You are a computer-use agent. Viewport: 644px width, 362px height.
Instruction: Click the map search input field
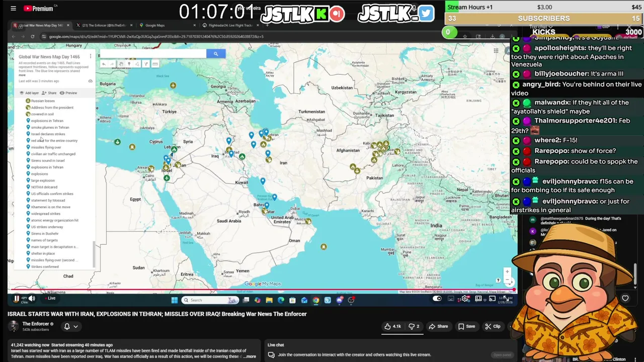(152, 54)
